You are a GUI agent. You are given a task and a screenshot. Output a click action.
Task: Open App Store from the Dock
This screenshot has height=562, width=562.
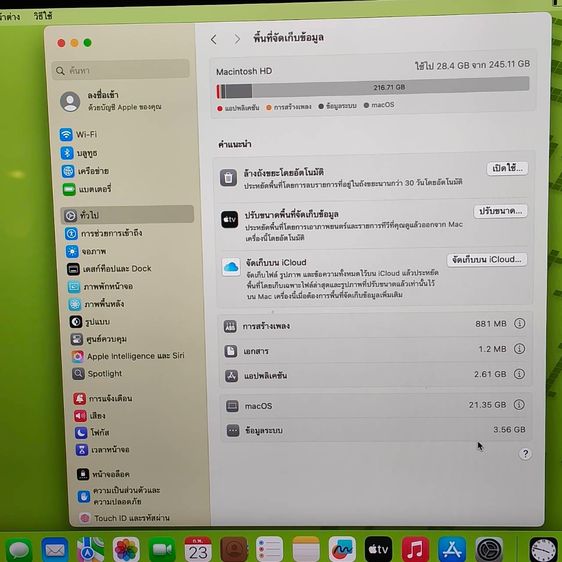coord(452,549)
